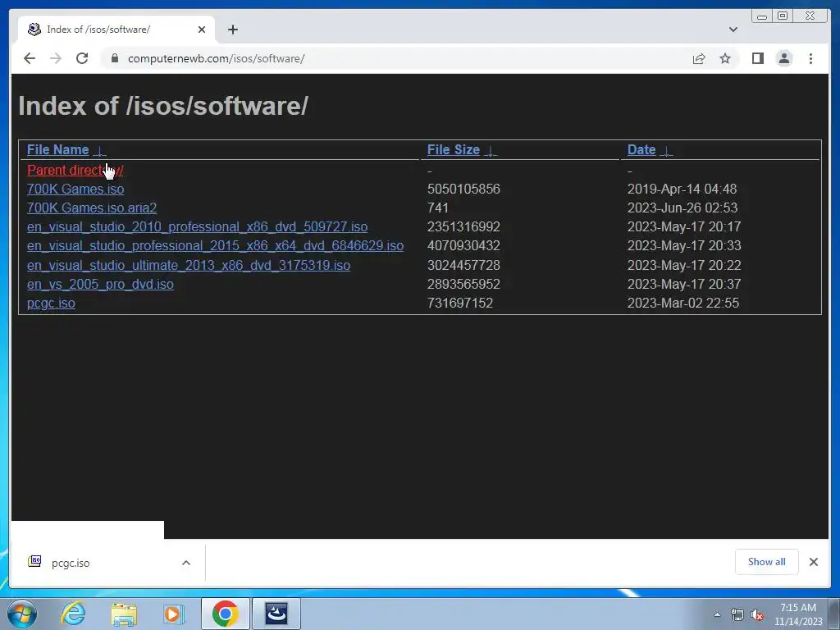The width and height of the screenshot is (840, 630).
Task: Expand pcgc.iso download options chevron
Action: pyautogui.click(x=186, y=563)
